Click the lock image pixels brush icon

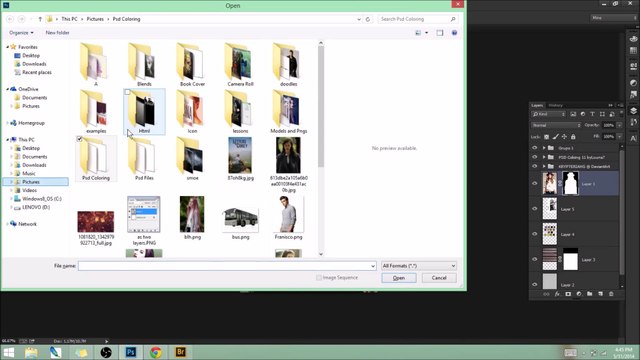pyautogui.click(x=556, y=137)
